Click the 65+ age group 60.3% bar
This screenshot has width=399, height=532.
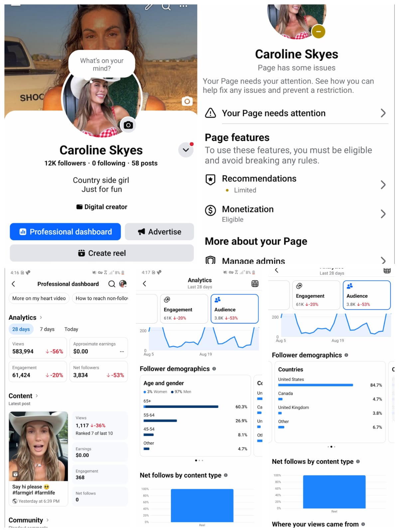click(181, 407)
